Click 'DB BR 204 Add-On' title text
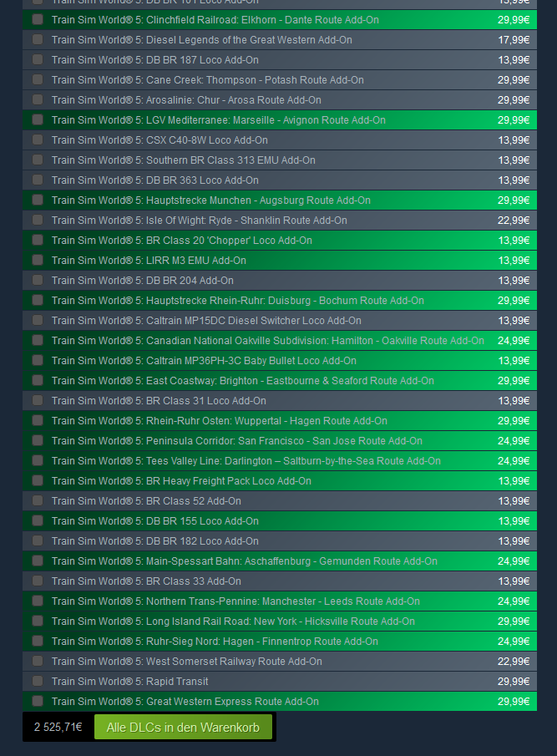 tap(142, 281)
